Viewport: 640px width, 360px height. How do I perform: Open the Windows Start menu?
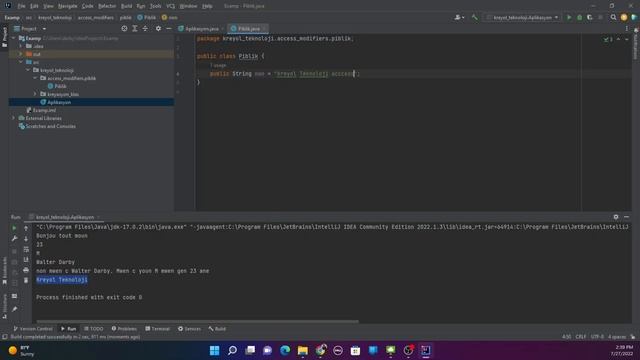(x=214, y=350)
